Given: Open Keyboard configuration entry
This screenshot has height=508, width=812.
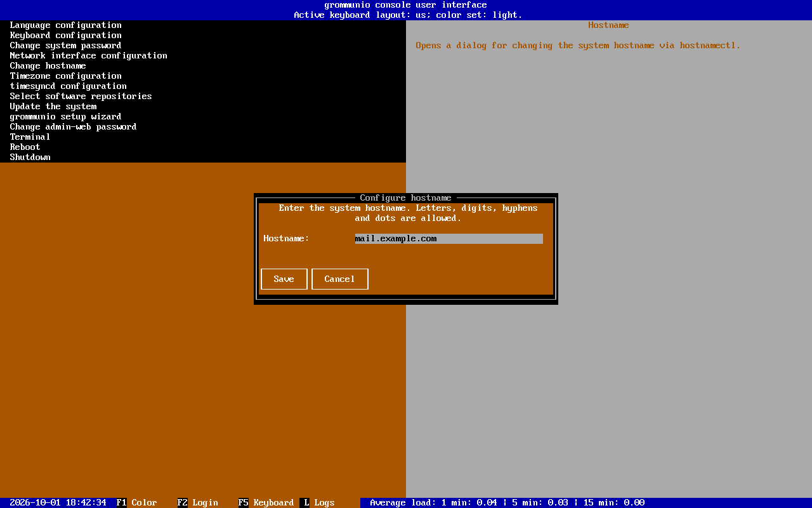Looking at the screenshot, I should tap(65, 36).
